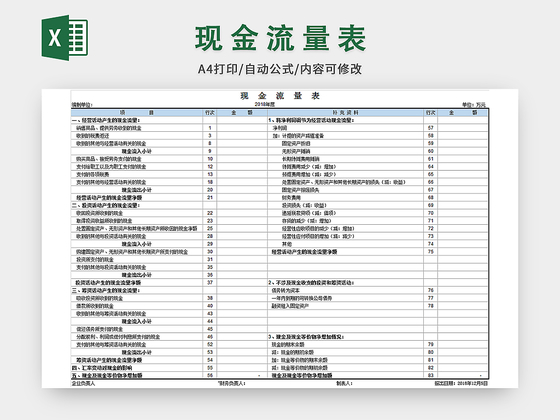Click line number 75 cell
The image size is (560, 420).
point(430,252)
